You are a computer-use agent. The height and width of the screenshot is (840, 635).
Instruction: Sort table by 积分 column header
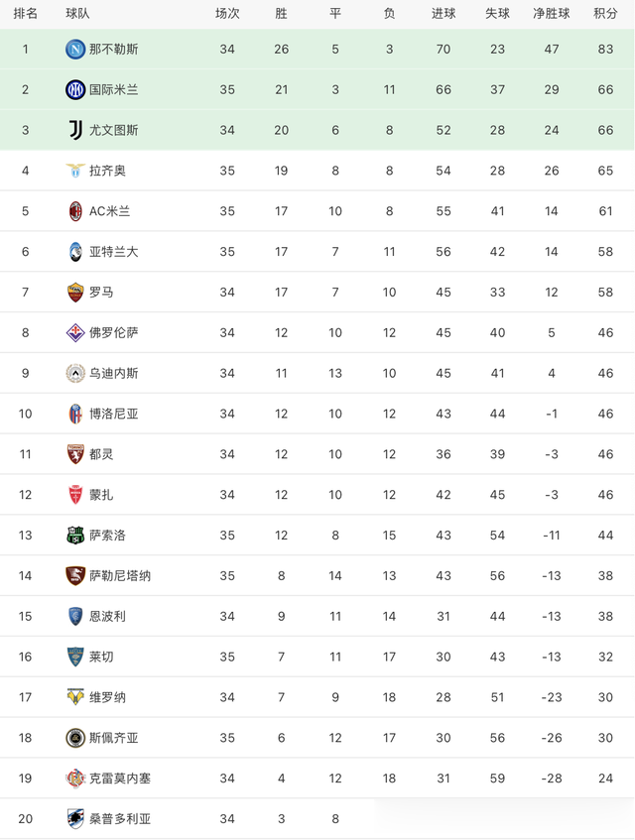pyautogui.click(x=605, y=14)
